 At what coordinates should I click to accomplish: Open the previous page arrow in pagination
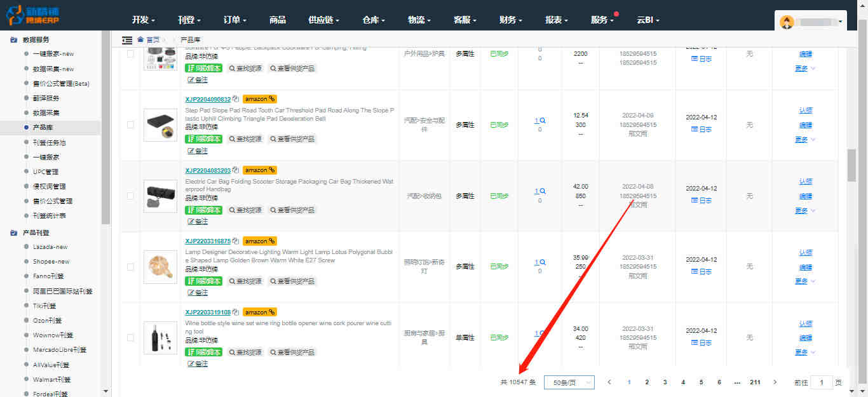[x=609, y=382]
